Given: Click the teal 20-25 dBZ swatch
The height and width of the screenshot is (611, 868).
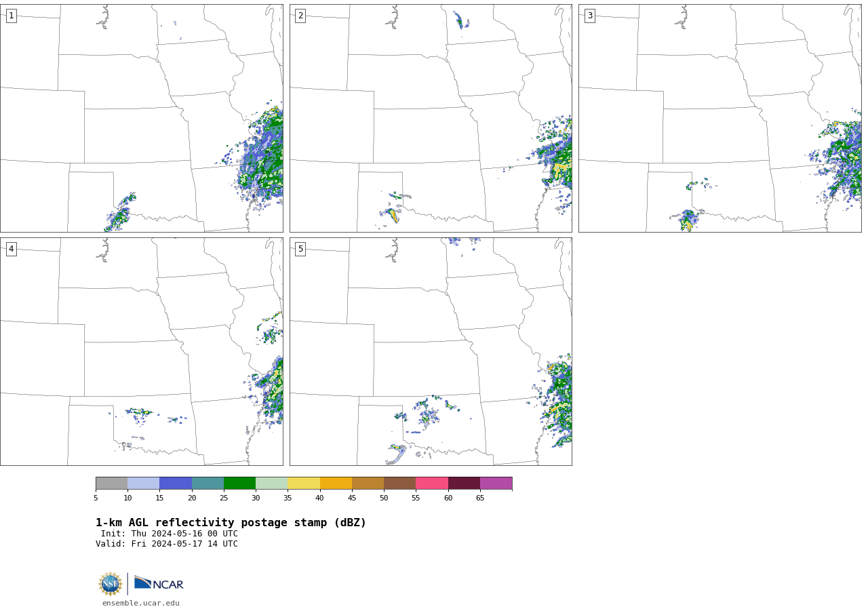Looking at the screenshot, I should pos(208,483).
